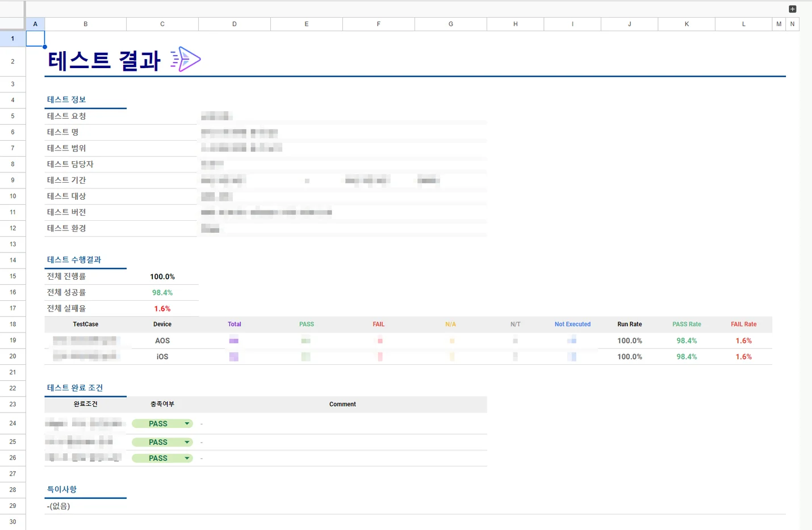Click the TestCase column header
This screenshot has width=812, height=530.
pyautogui.click(x=86, y=324)
